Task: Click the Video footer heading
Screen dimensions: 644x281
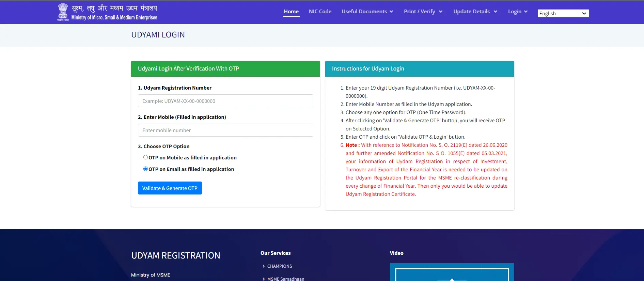Action: click(396, 253)
